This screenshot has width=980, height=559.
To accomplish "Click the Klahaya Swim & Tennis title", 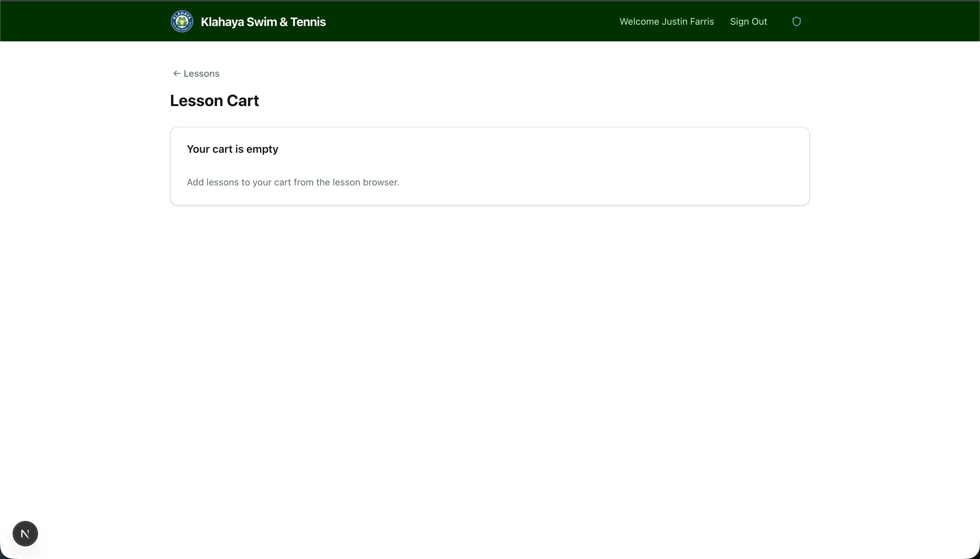I will point(263,22).
